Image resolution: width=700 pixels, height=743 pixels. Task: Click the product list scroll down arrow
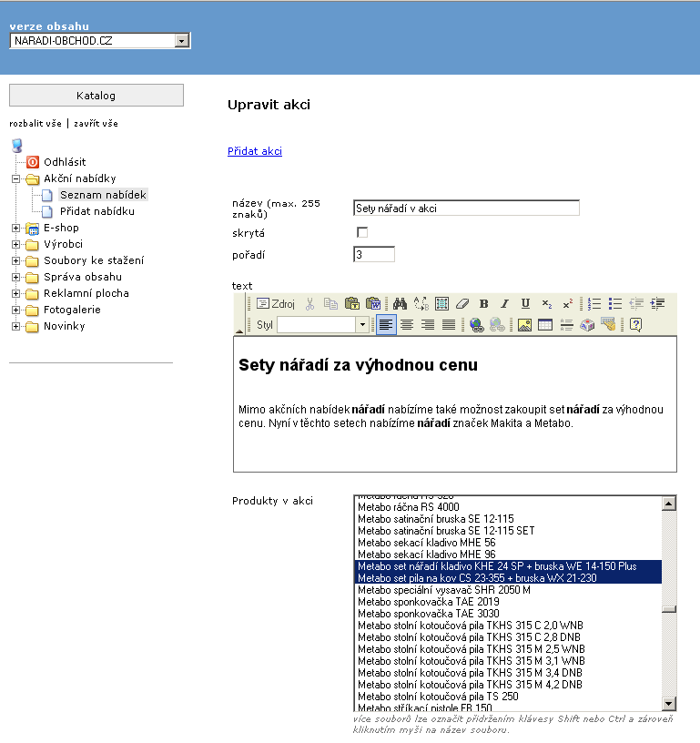pos(669,703)
